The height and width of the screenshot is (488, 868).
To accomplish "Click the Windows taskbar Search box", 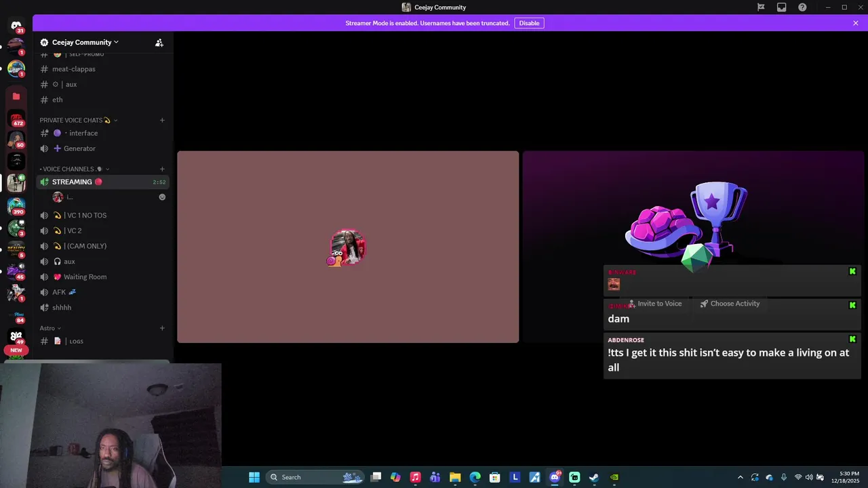I will pyautogui.click(x=314, y=477).
